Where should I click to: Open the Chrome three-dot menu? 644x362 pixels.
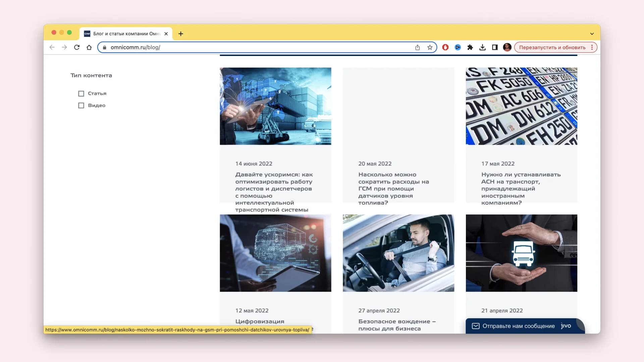592,47
